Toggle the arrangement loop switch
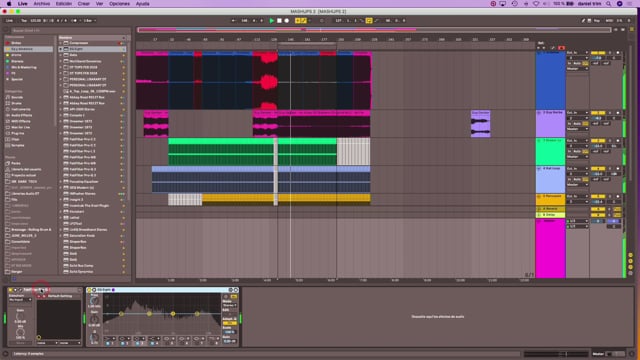 tap(369, 20)
